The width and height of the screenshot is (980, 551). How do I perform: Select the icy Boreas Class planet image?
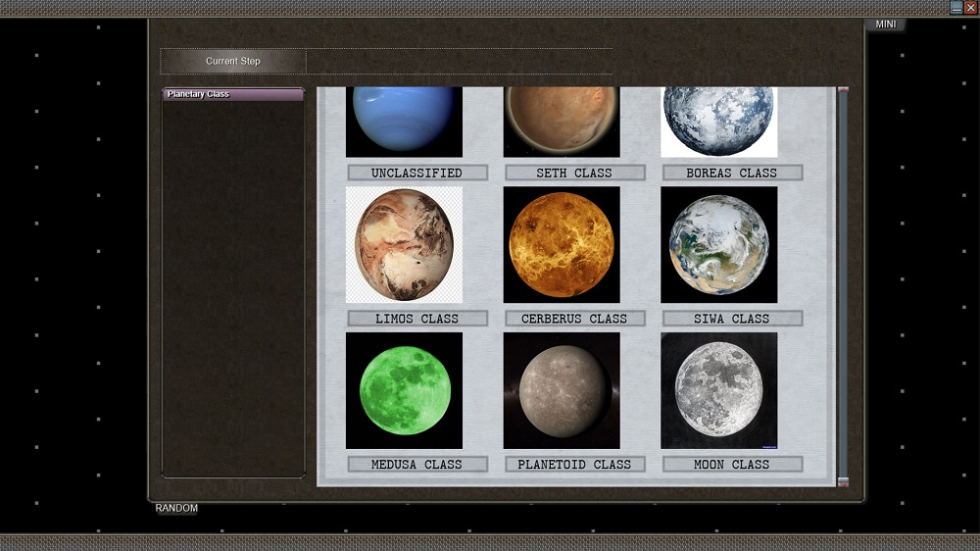coord(719,122)
